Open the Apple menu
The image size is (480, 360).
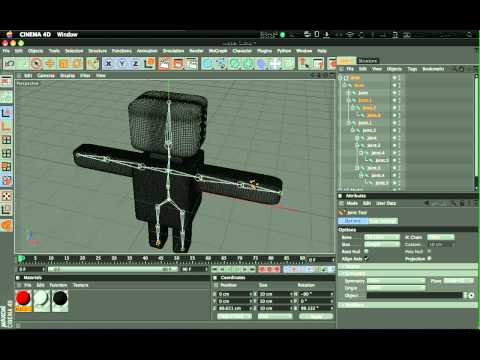[9, 34]
